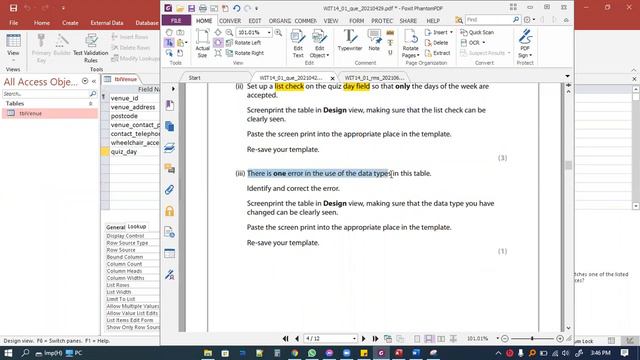The width and height of the screenshot is (640, 360).
Task: Switch to the CONVERT ribbon tab
Action: (230, 20)
